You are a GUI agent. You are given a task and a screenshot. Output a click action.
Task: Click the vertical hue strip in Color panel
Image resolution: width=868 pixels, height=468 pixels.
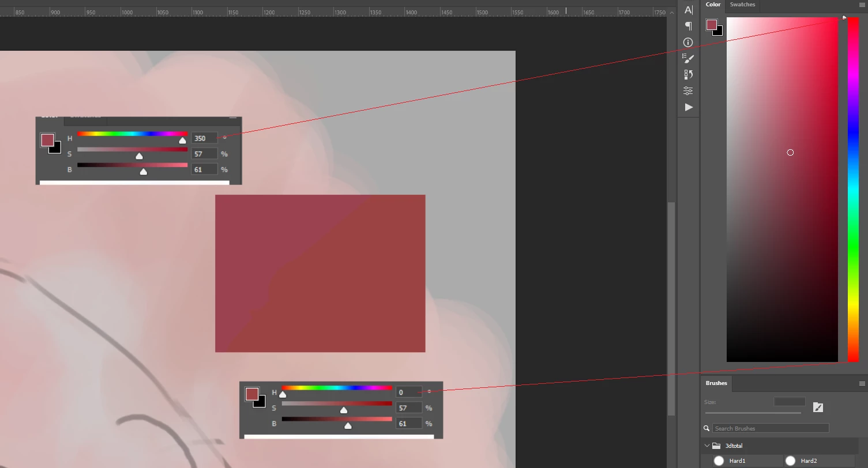click(x=853, y=190)
